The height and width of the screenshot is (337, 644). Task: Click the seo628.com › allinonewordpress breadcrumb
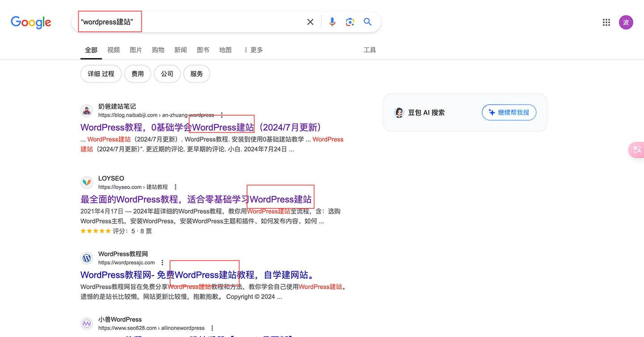(x=152, y=328)
